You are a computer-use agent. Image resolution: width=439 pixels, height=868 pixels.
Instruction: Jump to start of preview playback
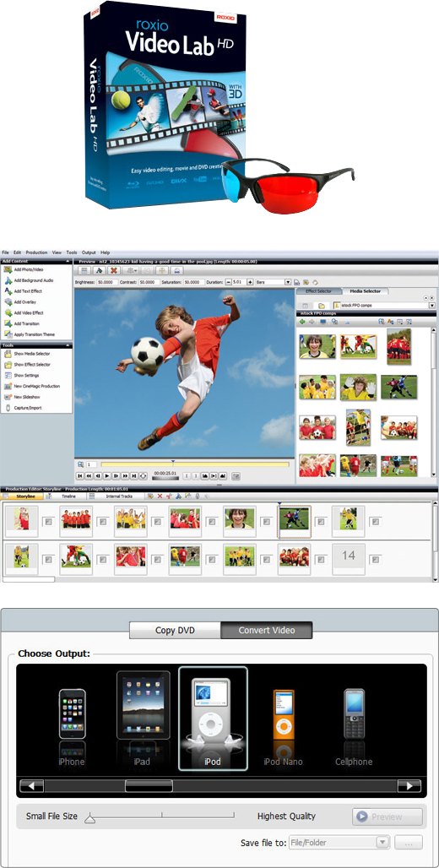(x=80, y=475)
